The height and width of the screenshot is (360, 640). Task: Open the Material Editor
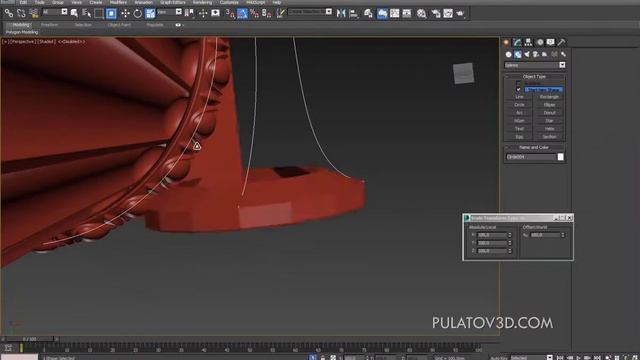tap(421, 13)
